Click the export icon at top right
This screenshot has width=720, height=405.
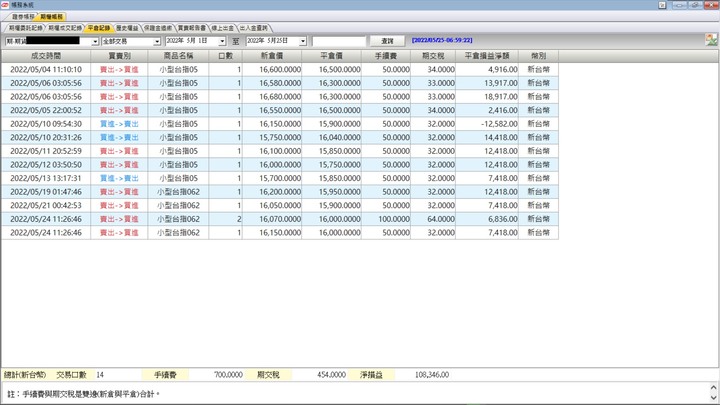[x=711, y=40]
